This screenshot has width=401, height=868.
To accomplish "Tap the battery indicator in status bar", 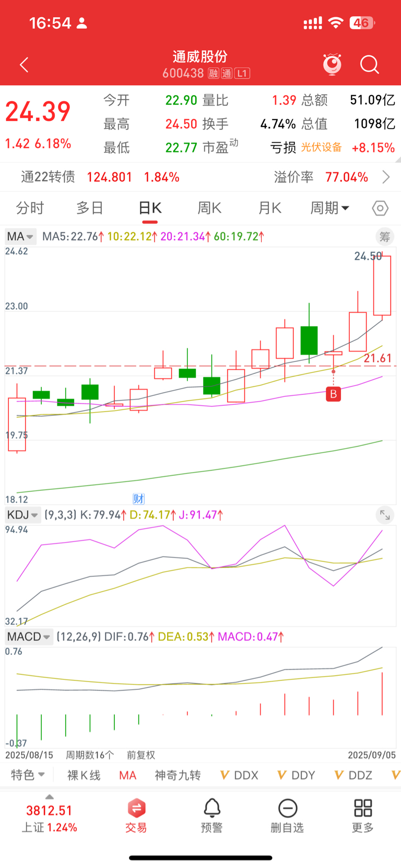I will (363, 23).
